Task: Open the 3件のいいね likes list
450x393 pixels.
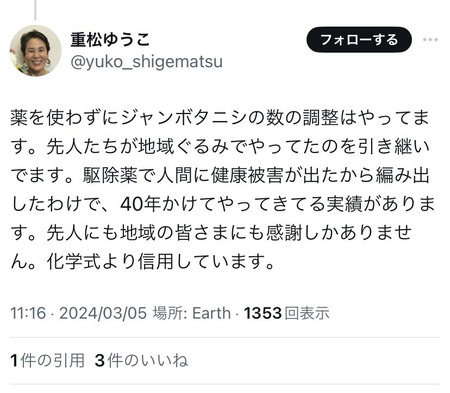Action: coord(141,361)
